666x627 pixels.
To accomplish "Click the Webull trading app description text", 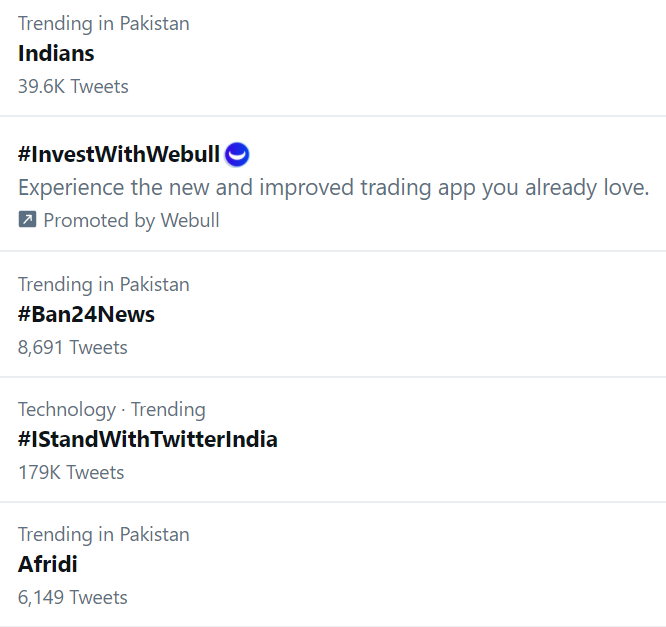I will pos(334,187).
